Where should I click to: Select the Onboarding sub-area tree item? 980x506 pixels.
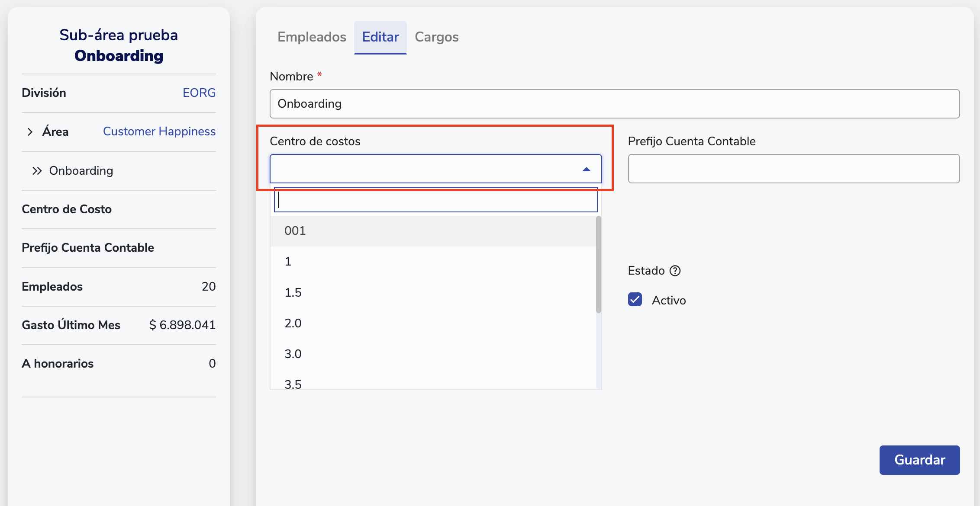point(81,171)
